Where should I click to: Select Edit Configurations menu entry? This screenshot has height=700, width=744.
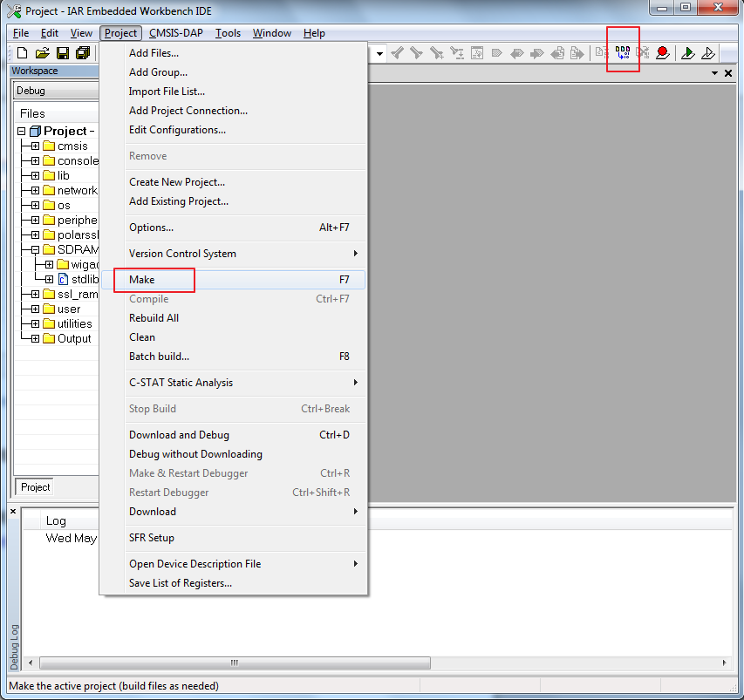[x=234, y=130]
